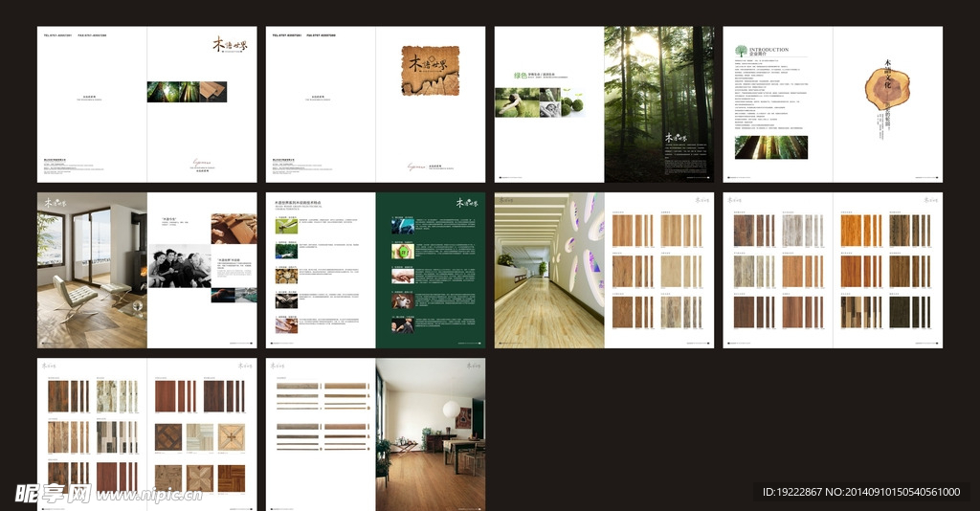
Task: Click the script signature logo on first cover
Action: (202, 163)
